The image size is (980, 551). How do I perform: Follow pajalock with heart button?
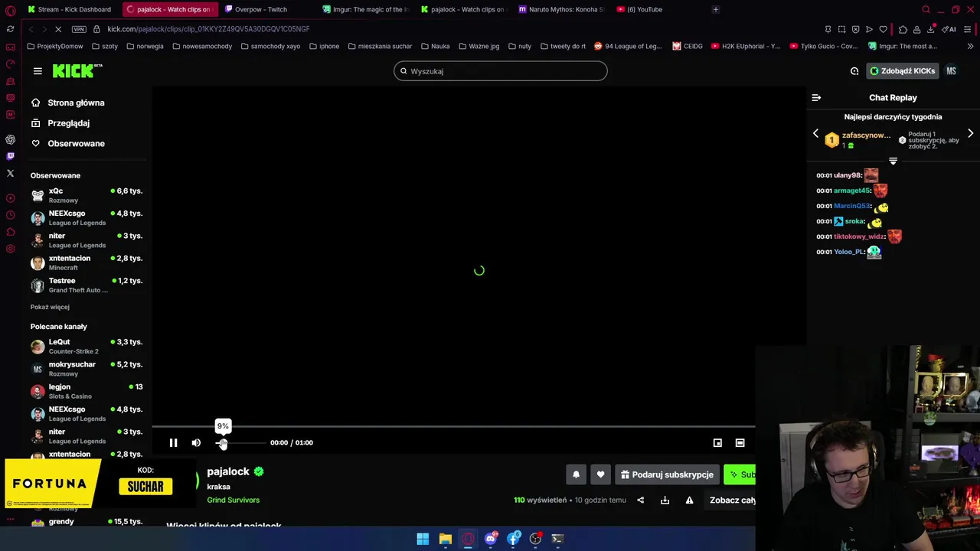[x=600, y=474]
